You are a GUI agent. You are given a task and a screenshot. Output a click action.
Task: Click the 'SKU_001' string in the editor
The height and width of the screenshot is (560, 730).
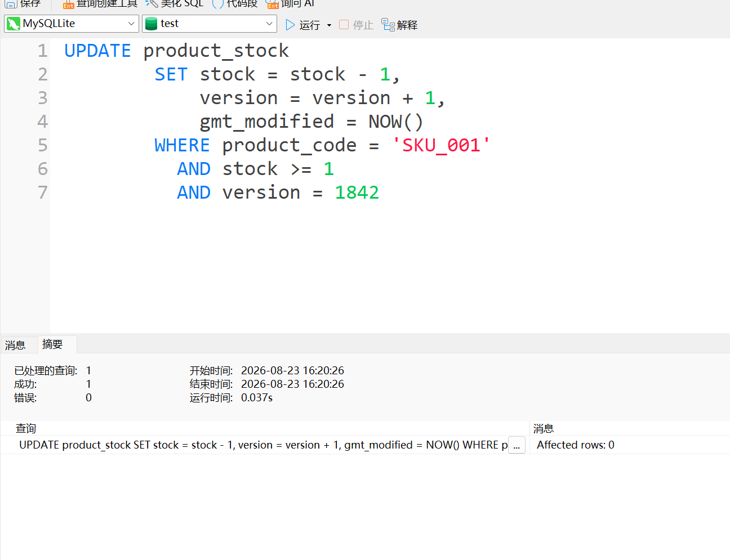coord(441,145)
